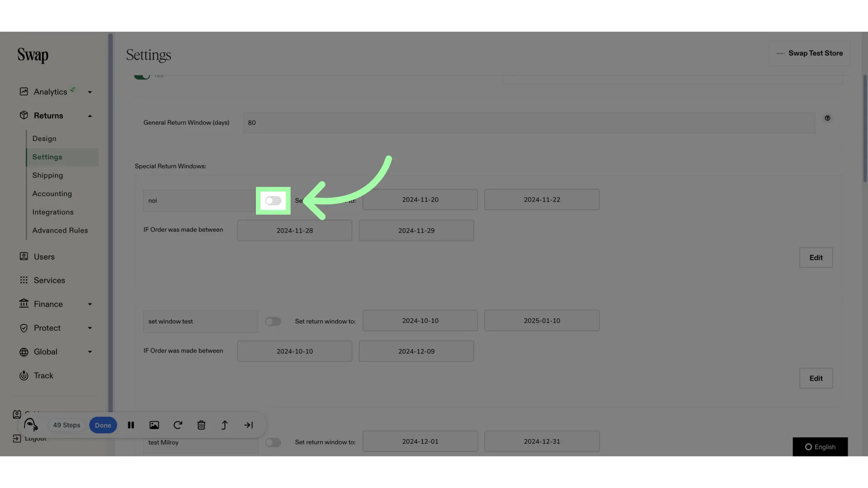
Task: Click the Analytics chart icon in sidebar
Action: [24, 92]
